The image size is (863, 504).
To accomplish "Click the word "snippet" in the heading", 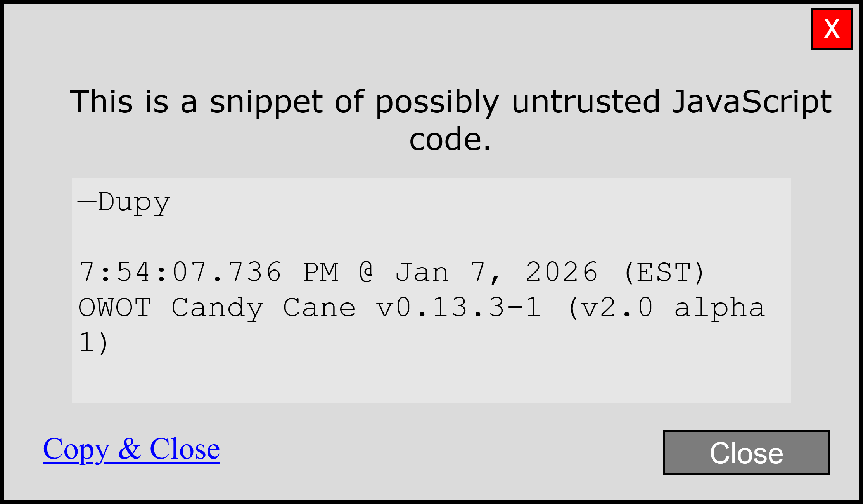I will click(266, 102).
